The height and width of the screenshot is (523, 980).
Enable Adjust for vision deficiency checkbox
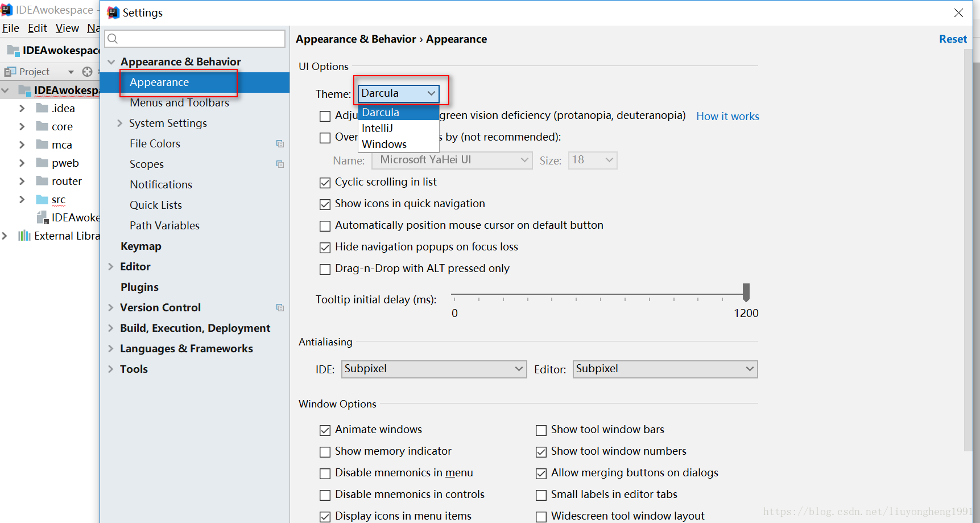325,116
